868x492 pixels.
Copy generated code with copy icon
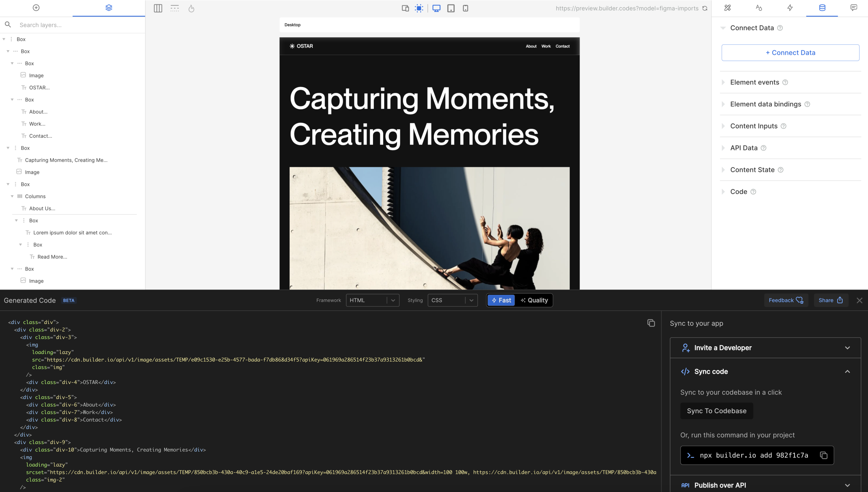coord(651,323)
